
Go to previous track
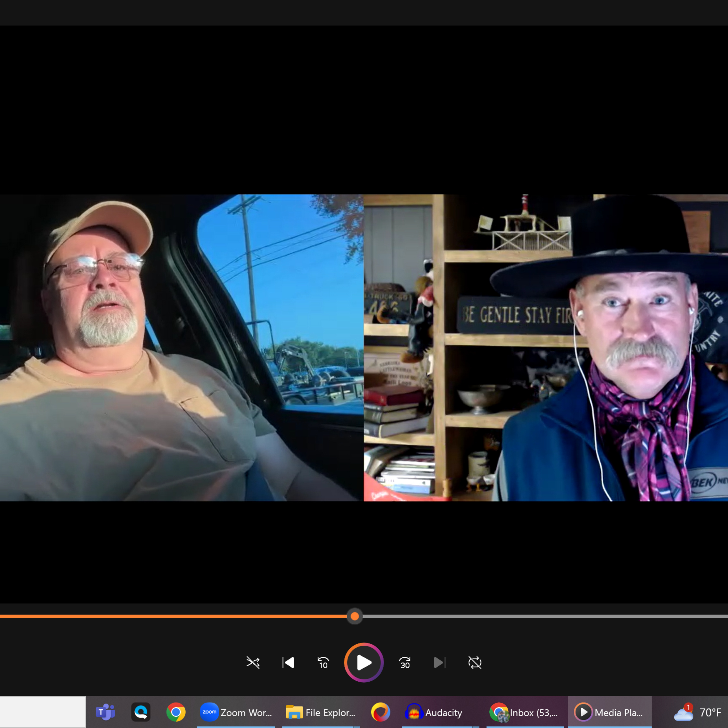click(288, 662)
